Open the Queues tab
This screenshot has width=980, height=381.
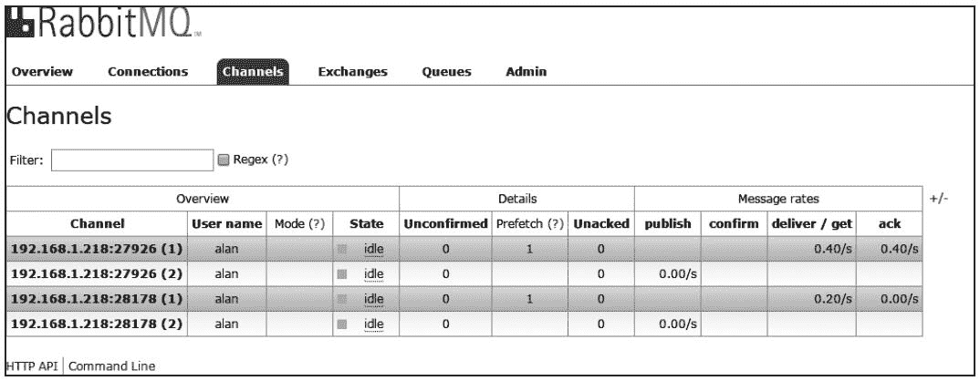pos(446,72)
